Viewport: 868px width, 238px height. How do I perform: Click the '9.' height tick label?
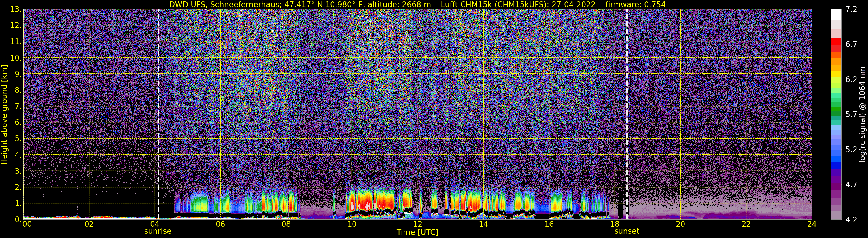click(18, 74)
